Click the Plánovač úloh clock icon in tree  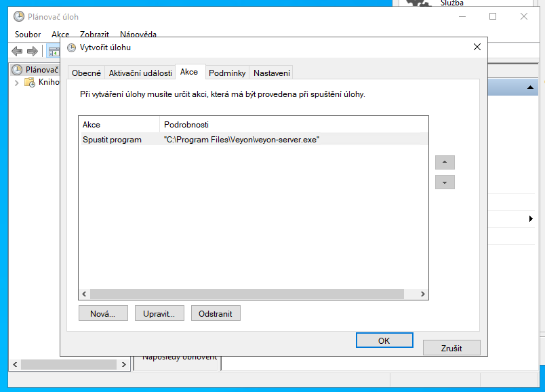(17, 69)
